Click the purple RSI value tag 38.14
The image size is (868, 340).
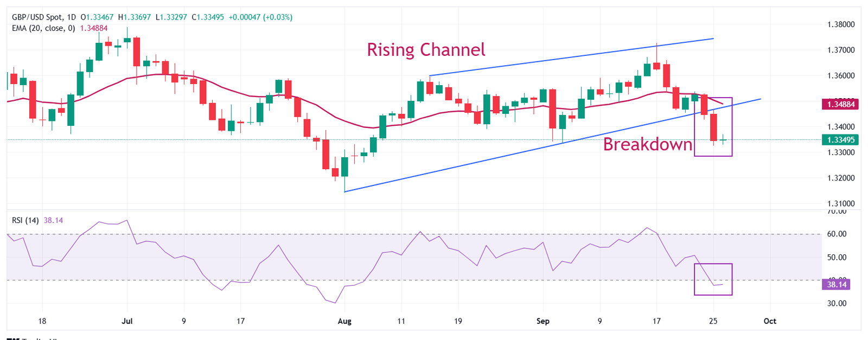[x=836, y=284]
